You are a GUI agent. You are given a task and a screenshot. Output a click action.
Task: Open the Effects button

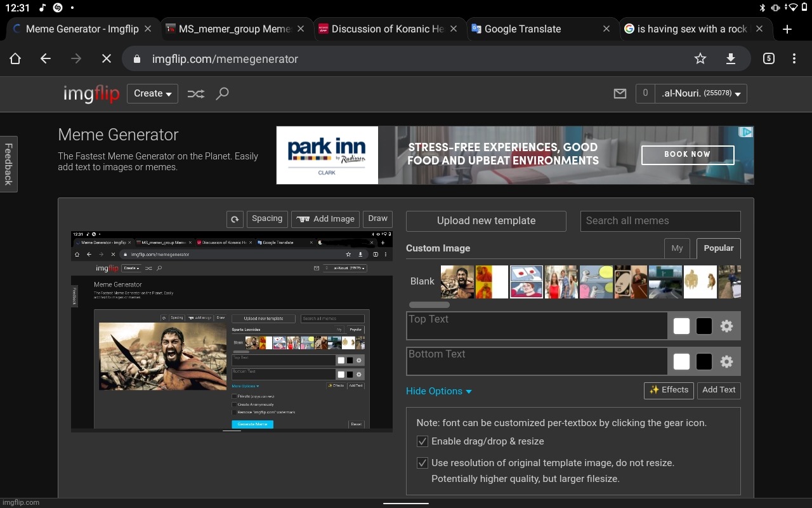coord(669,391)
